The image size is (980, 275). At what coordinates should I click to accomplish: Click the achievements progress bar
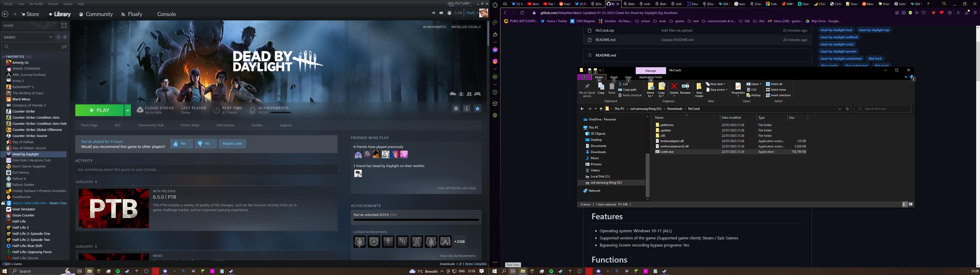[x=416, y=219]
